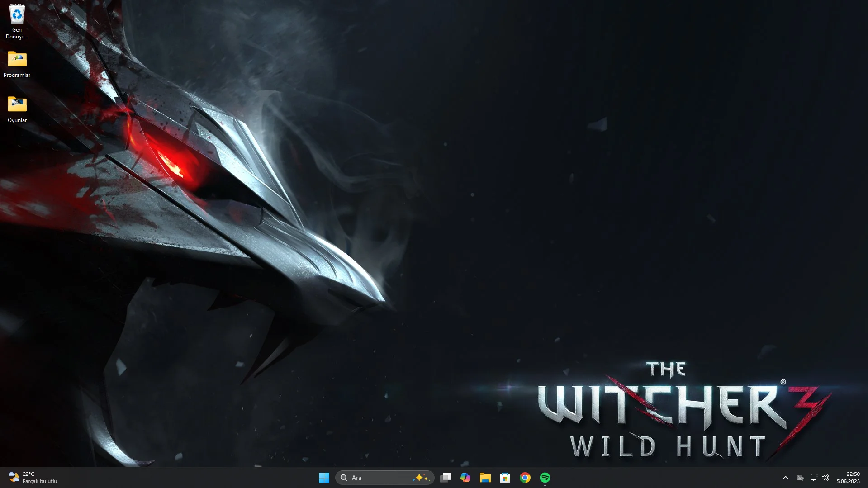Open network settings from the tray icon
This screenshot has width=868, height=488.
pyautogui.click(x=814, y=478)
